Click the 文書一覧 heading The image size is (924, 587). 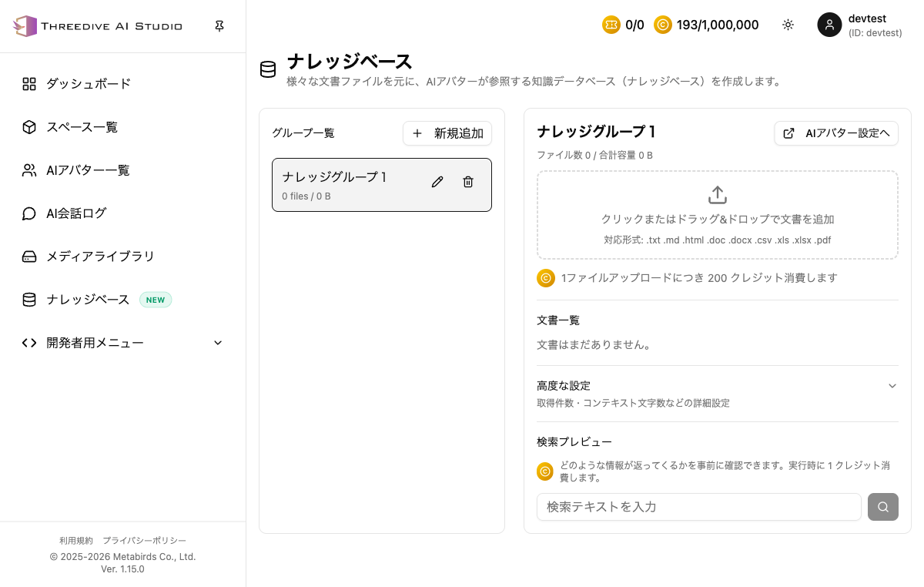pyautogui.click(x=558, y=320)
